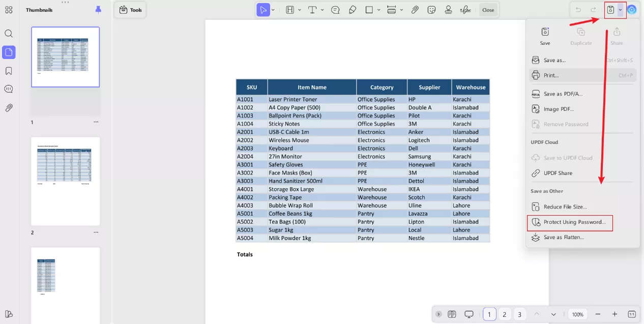
Task: Expand the pointer tool dropdown arrow
Action: pos(274,10)
